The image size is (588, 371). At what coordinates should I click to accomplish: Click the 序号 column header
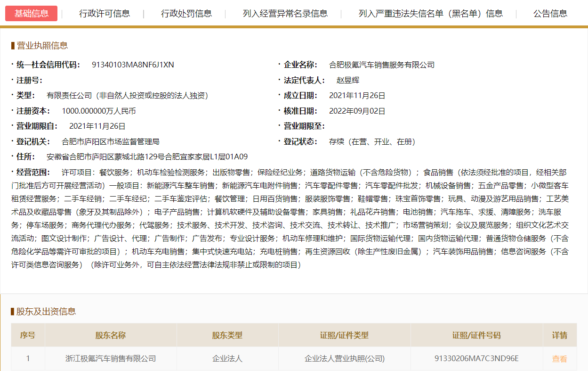pos(28,336)
